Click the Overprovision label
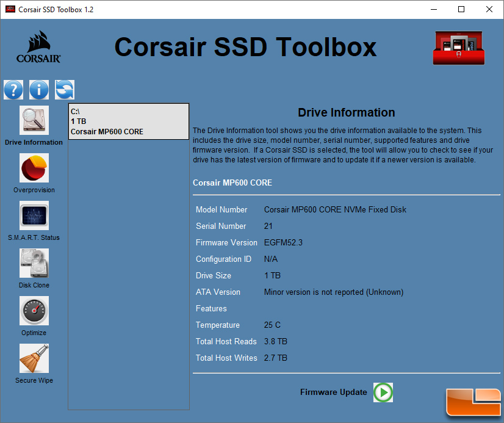This screenshot has width=504, height=423. click(34, 190)
